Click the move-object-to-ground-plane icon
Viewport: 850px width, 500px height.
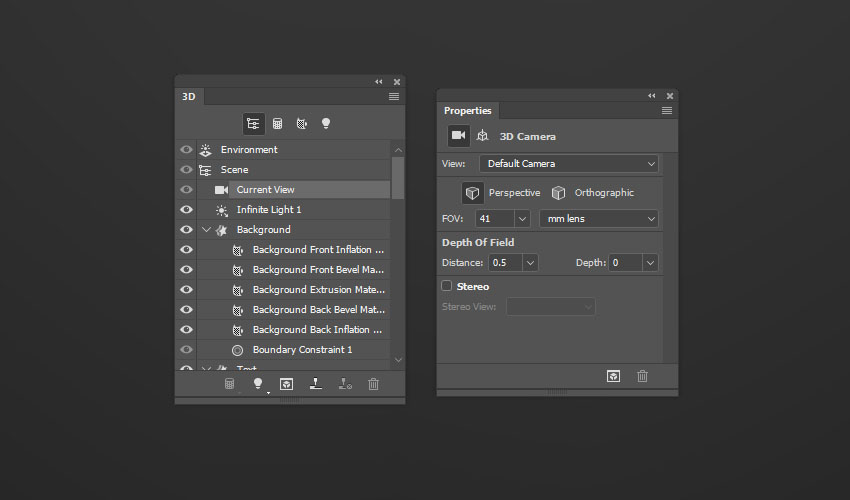tap(315, 384)
